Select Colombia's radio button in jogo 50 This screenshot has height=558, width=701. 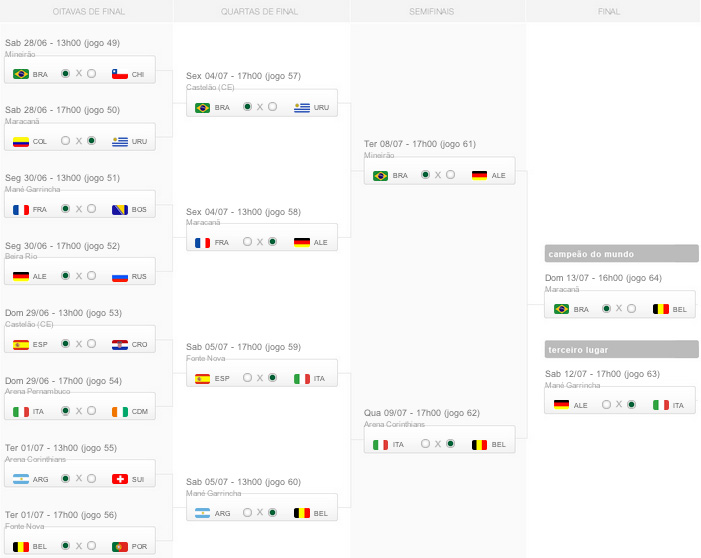pos(66,141)
